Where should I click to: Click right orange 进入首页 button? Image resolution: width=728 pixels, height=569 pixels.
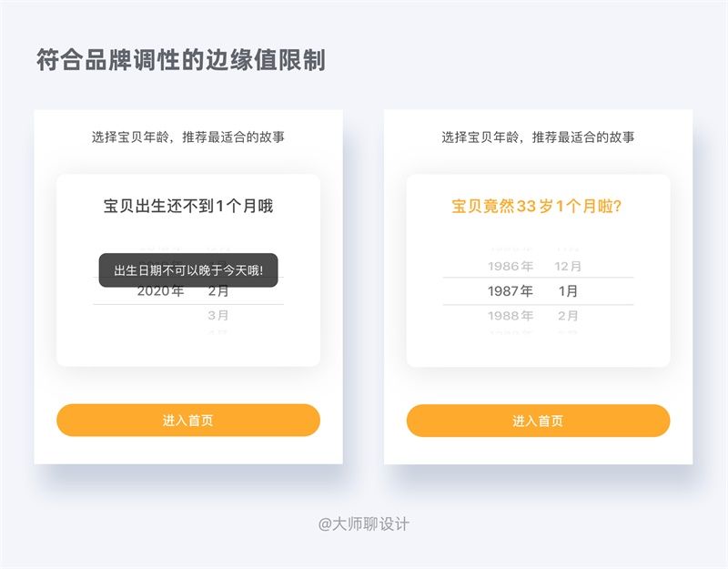pos(538,421)
